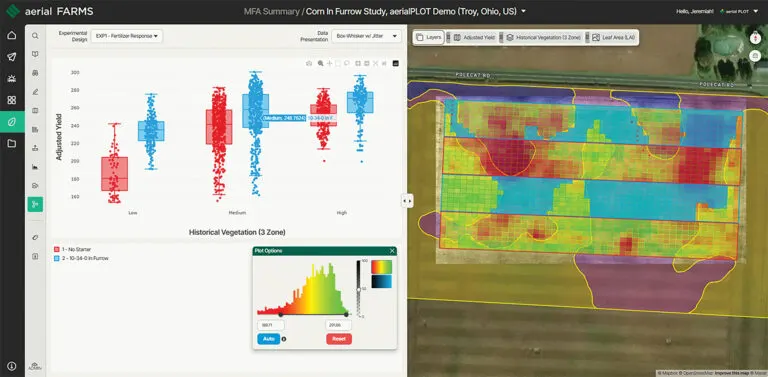
Task: Click the chart zoom out icon
Action: coord(367,63)
